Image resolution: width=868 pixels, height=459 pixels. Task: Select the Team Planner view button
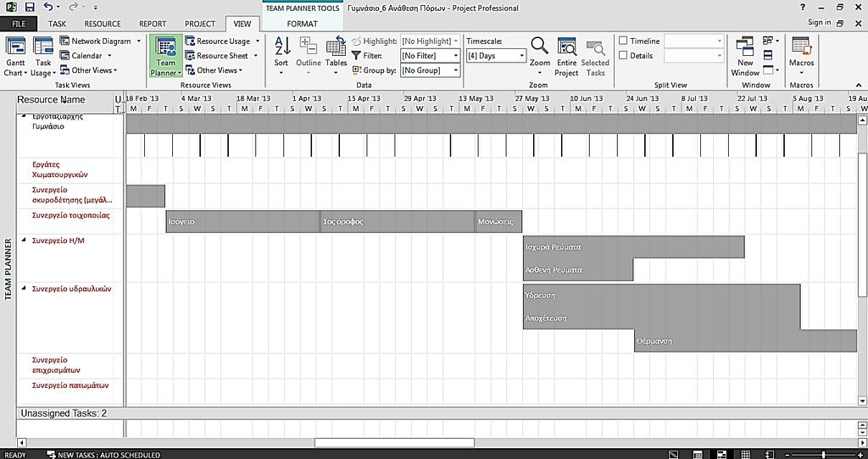click(165, 57)
